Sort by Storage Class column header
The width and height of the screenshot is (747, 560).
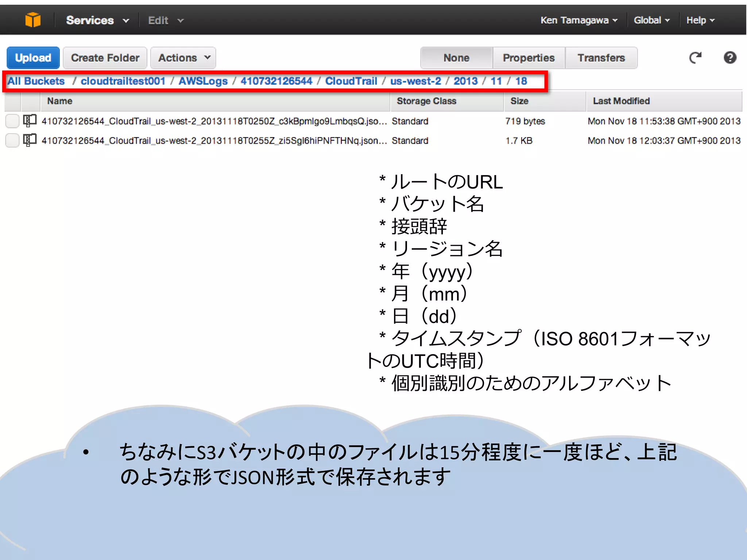pos(447,101)
